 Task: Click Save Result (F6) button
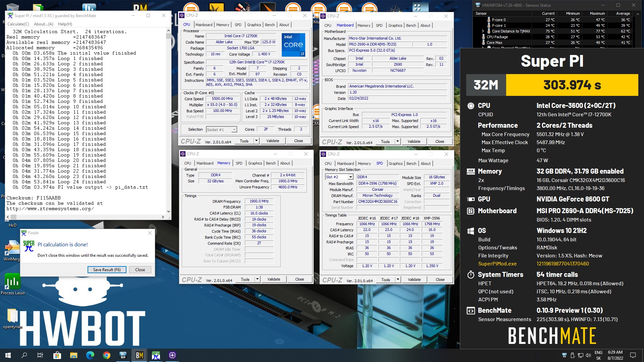pos(107,270)
